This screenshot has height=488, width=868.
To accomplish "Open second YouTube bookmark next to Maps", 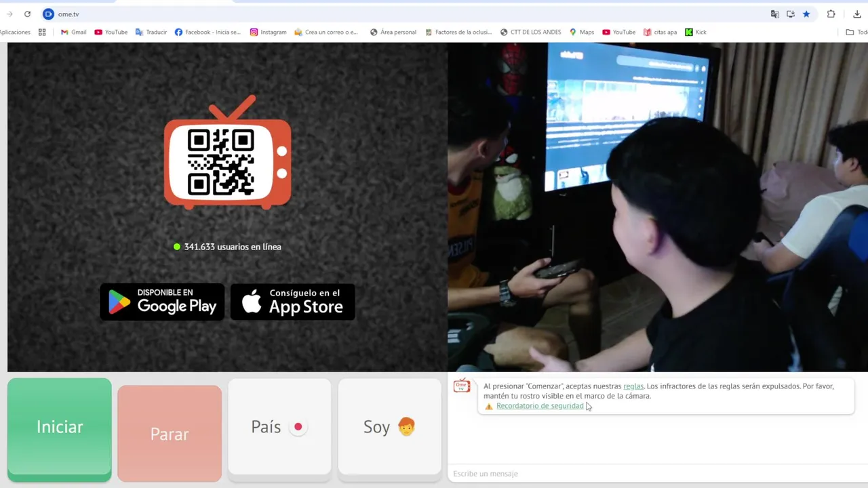I will [x=619, y=32].
